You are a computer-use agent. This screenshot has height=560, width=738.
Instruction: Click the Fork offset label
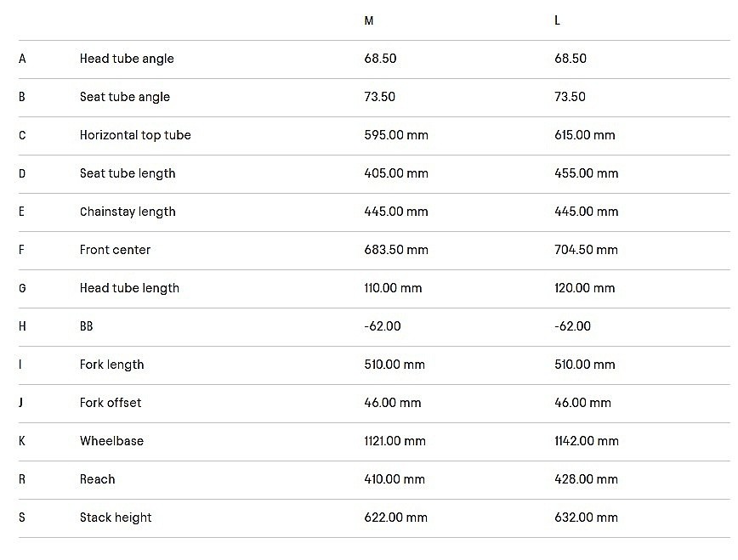111,403
